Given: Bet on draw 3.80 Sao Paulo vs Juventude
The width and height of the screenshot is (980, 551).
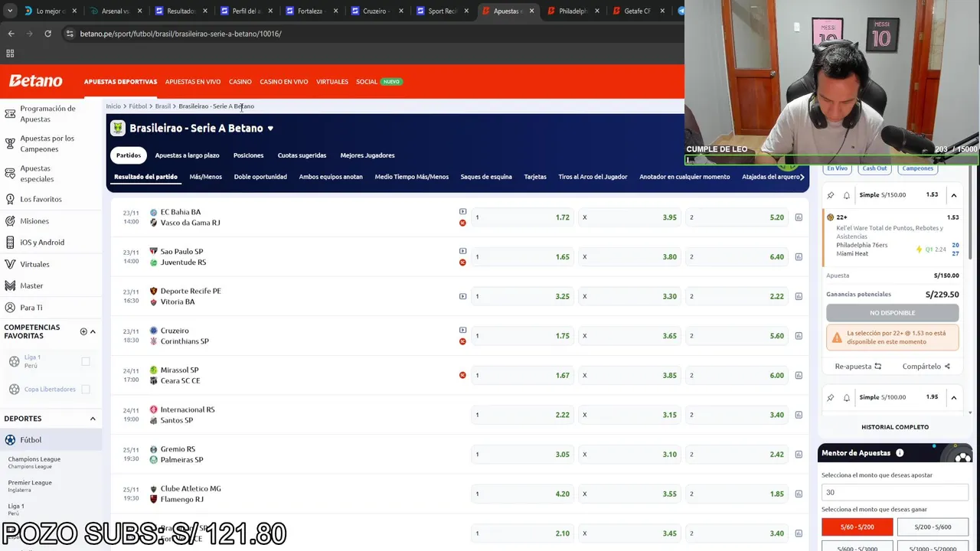Looking at the screenshot, I should [x=629, y=257].
